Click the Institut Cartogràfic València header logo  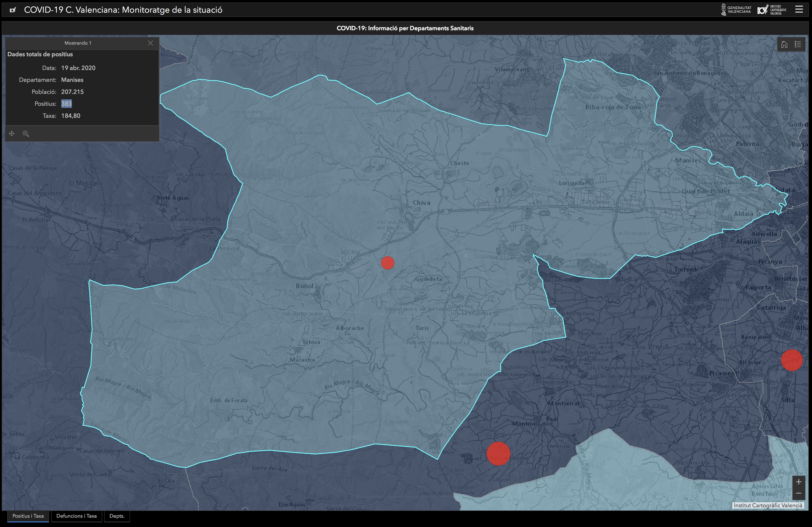point(772,10)
